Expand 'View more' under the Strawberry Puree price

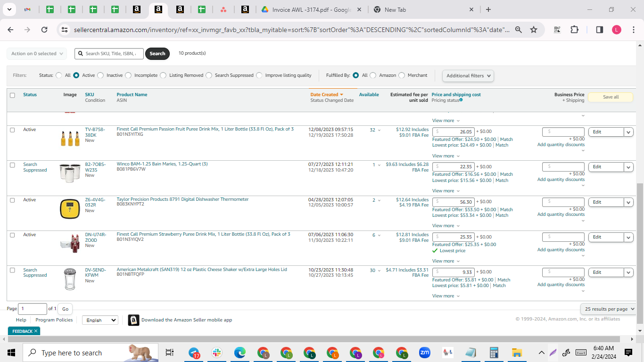point(446,261)
